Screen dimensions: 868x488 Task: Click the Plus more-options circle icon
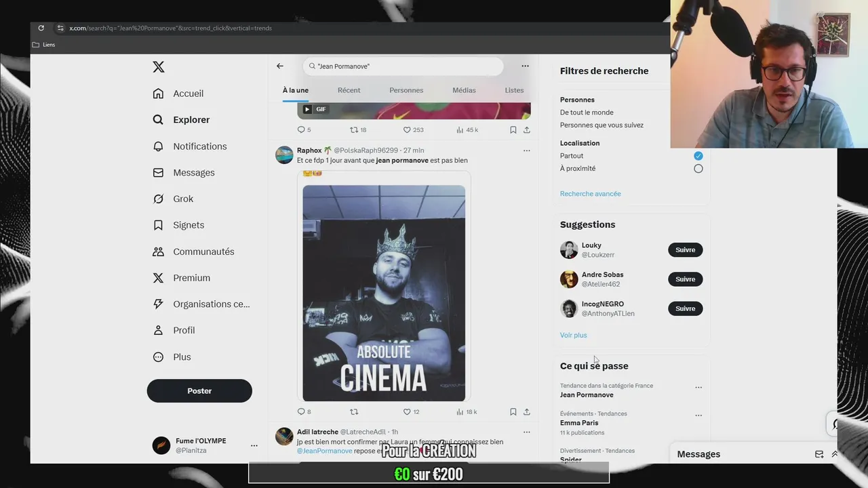click(158, 357)
